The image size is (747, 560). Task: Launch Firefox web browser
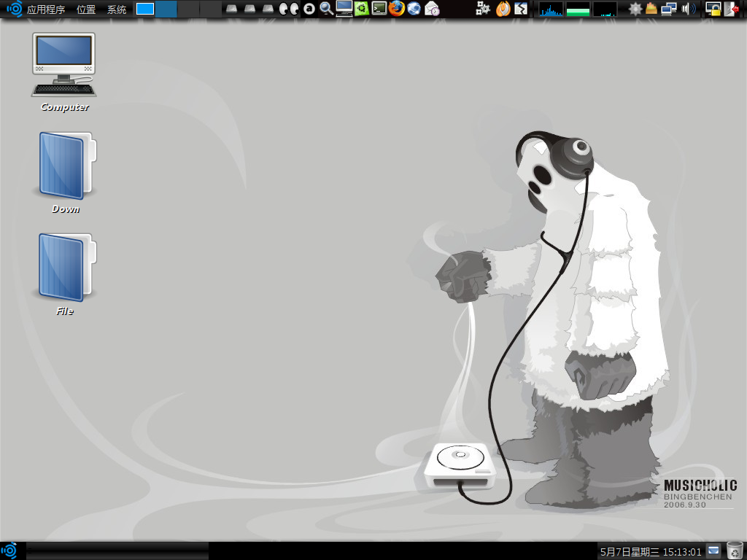[396, 9]
